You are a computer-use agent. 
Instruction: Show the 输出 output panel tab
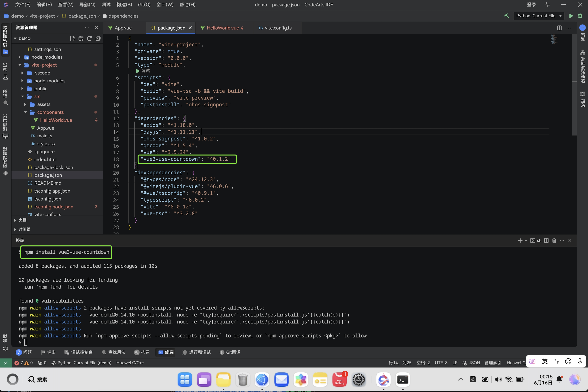tap(48, 352)
